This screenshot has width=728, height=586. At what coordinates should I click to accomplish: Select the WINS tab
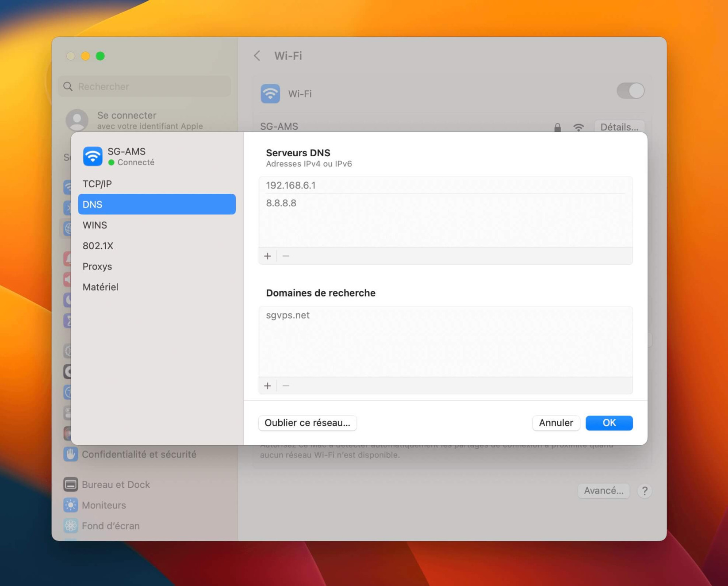click(157, 225)
